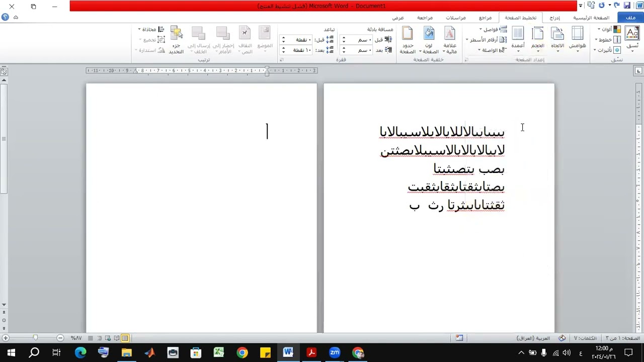The height and width of the screenshot is (362, 644).
Task: Toggle the ruler display button
Action: click(x=4, y=71)
